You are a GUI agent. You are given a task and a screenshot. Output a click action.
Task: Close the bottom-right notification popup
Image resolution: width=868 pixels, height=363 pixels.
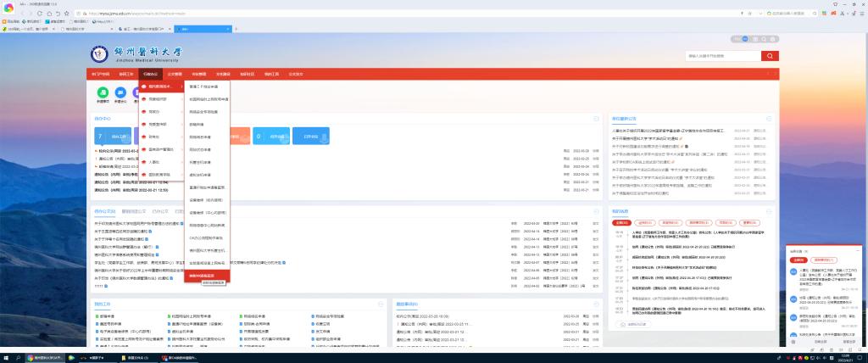tap(856, 251)
